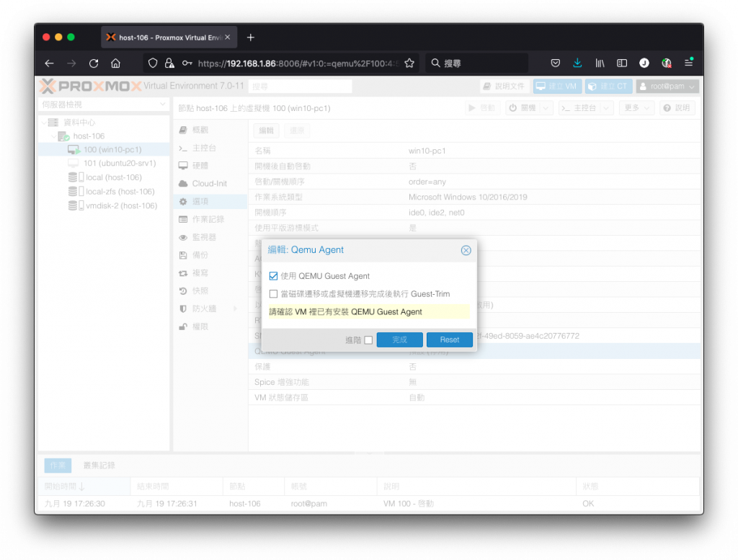Open the 防火牆 firewall menu item
The image size is (738, 560).
210,308
